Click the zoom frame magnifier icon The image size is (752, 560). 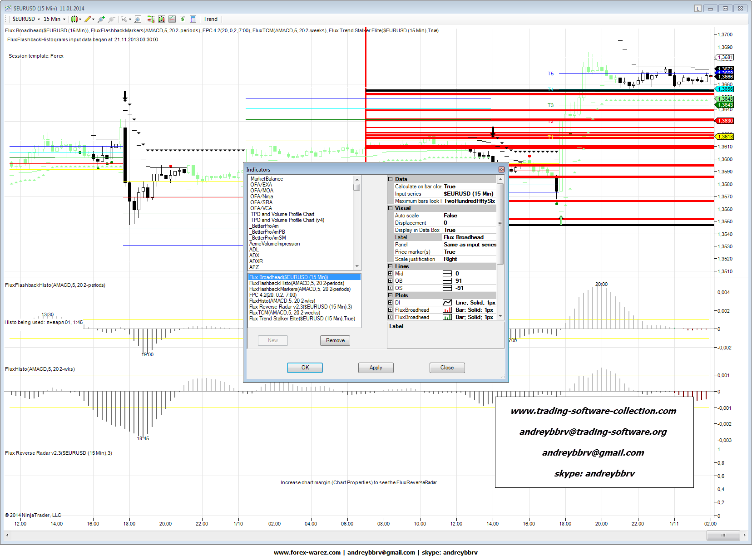pos(138,19)
